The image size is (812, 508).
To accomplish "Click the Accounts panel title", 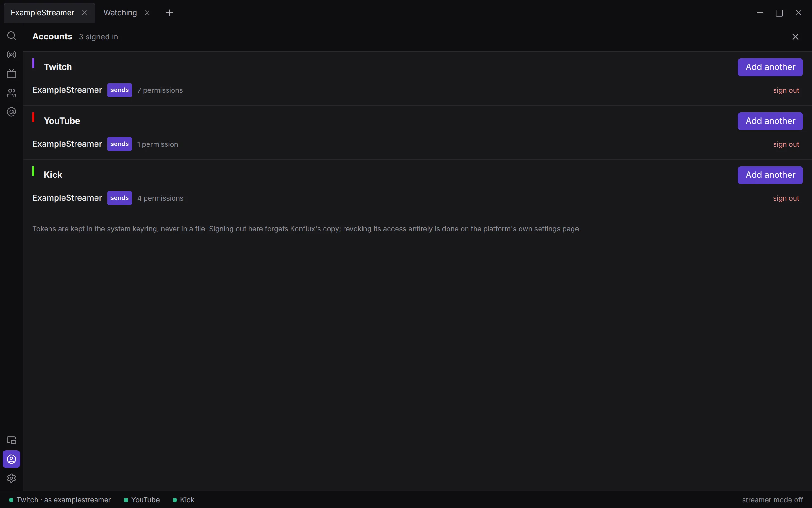I will [x=52, y=37].
